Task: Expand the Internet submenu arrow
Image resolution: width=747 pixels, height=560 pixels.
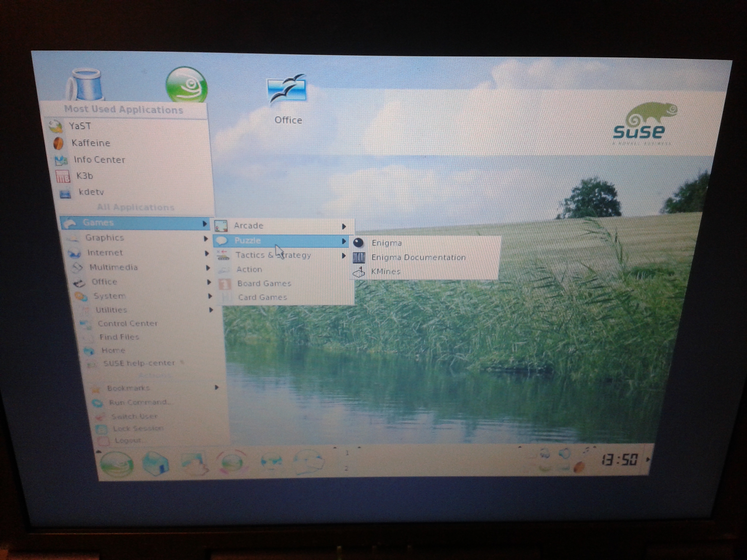Action: coord(207,253)
